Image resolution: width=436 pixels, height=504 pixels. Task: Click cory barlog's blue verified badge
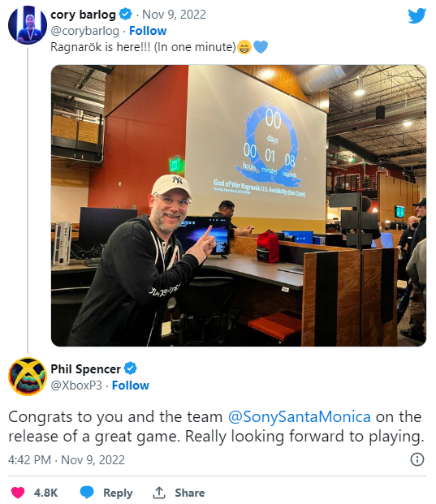point(126,15)
